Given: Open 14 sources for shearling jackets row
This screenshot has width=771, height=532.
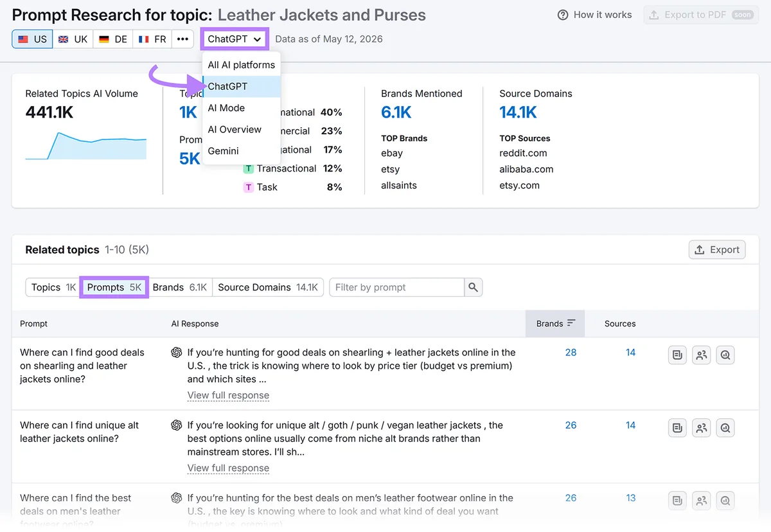Looking at the screenshot, I should pos(631,352).
